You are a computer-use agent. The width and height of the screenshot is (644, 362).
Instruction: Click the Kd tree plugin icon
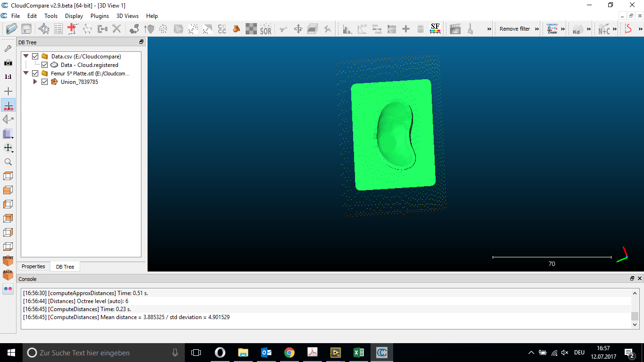coord(577,29)
